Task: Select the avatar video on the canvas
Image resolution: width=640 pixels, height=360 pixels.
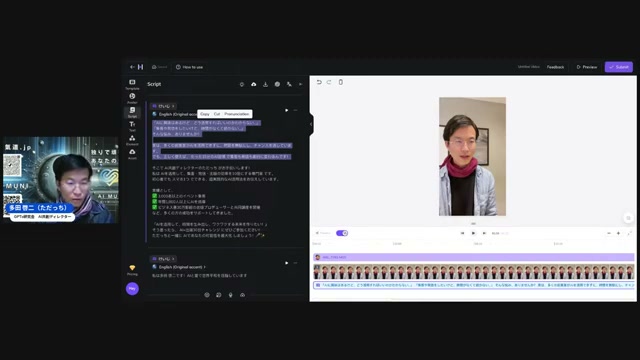Action: pos(472,156)
